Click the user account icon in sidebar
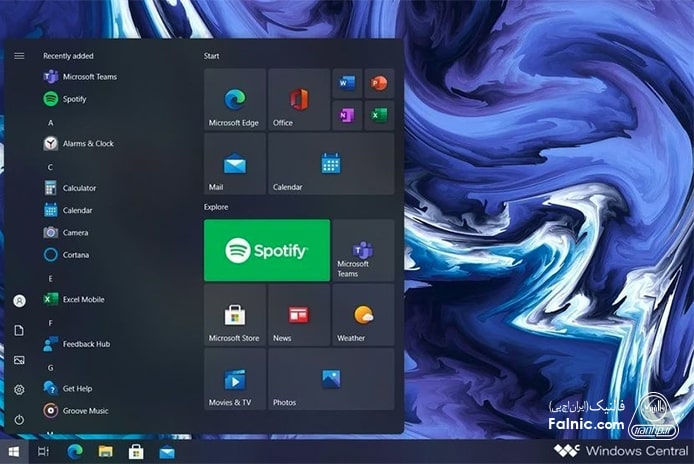 [x=19, y=300]
